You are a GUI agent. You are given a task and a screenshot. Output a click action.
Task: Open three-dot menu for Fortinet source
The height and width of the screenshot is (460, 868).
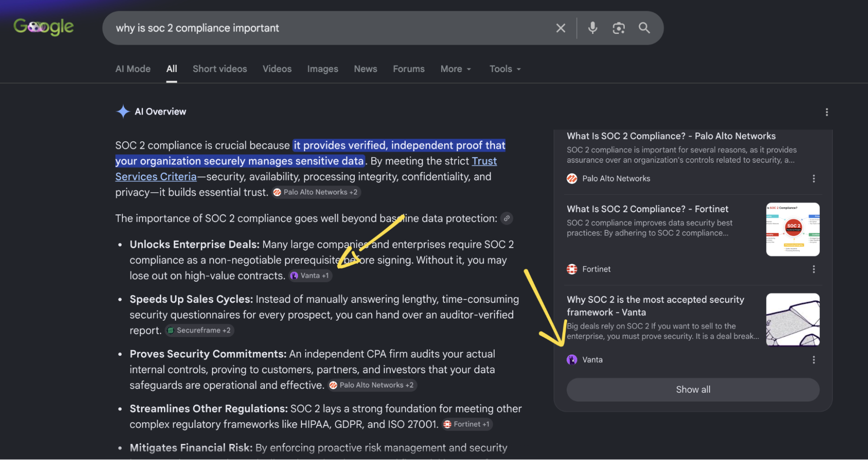point(814,269)
